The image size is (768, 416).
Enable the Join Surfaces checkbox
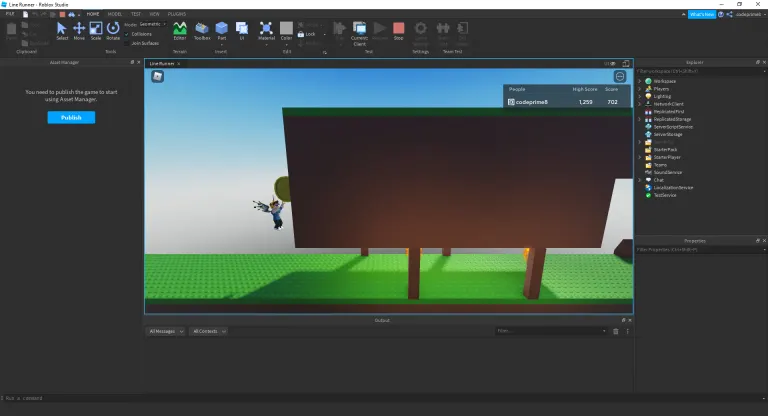pos(127,43)
